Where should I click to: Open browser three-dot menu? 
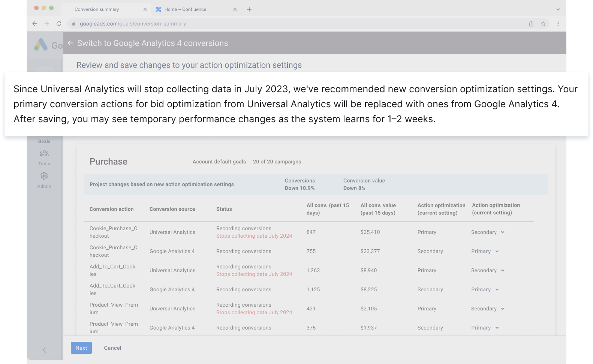click(x=558, y=24)
